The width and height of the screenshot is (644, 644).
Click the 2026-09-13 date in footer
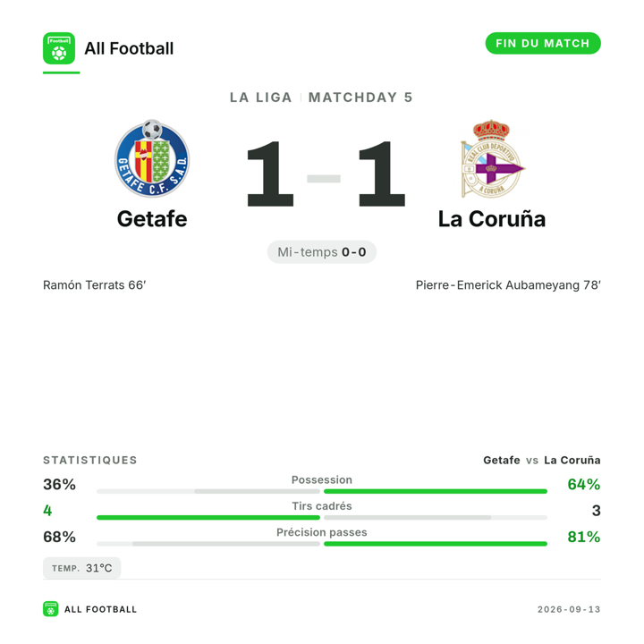(x=569, y=609)
